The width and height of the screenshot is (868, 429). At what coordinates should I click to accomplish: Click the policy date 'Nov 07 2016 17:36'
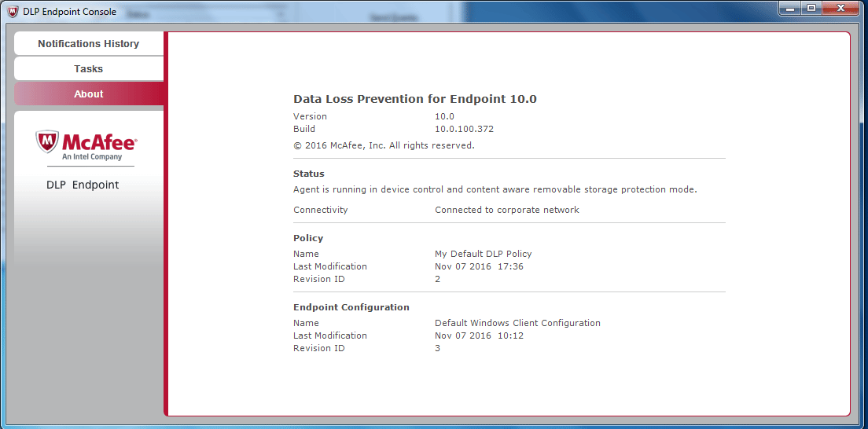479,266
